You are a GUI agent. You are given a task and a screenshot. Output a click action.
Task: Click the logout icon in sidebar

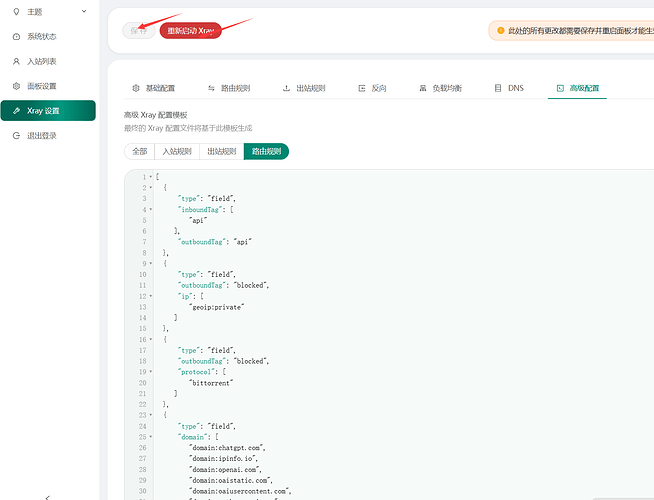pos(16,136)
